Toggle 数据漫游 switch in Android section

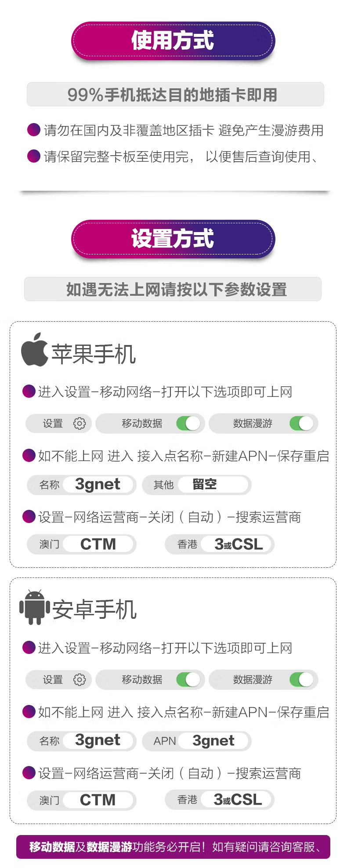pyautogui.click(x=301, y=679)
